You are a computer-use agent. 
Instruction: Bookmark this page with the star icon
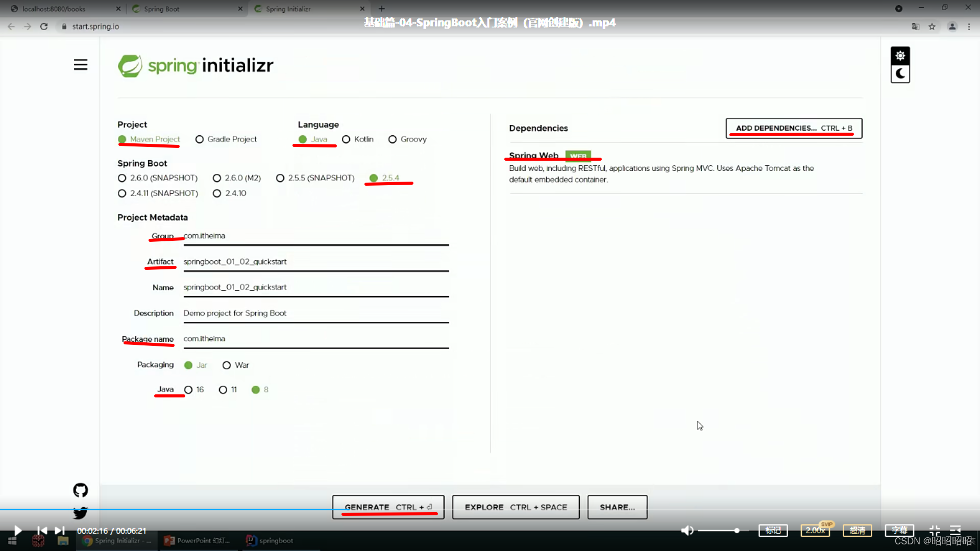point(932,27)
